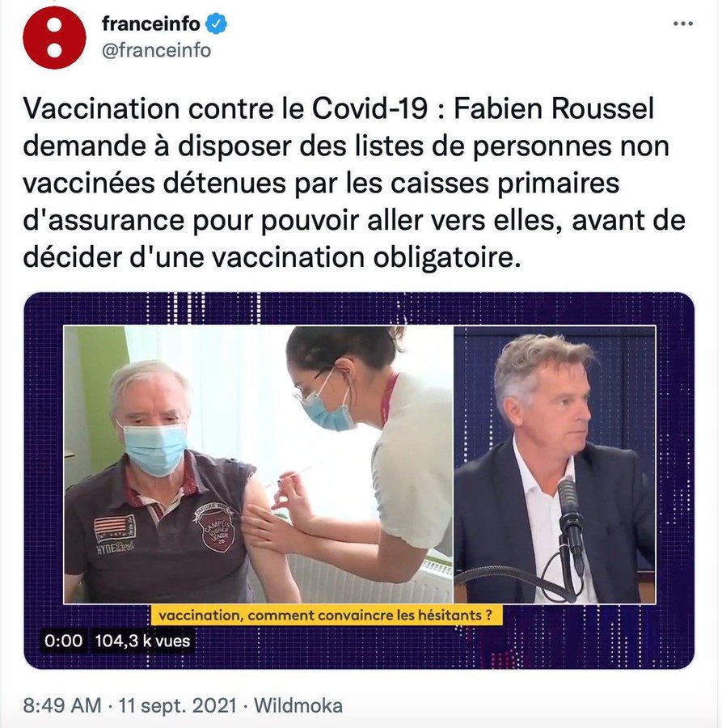Click the yellow "comment convaincre les hésitants" banner
The height and width of the screenshot is (728, 722).
pyautogui.click(x=326, y=616)
